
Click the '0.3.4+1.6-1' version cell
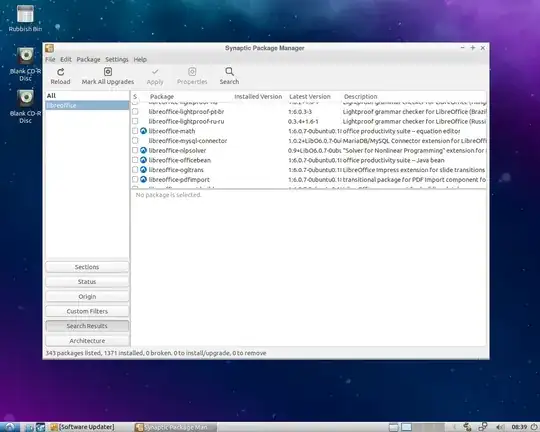pos(303,121)
